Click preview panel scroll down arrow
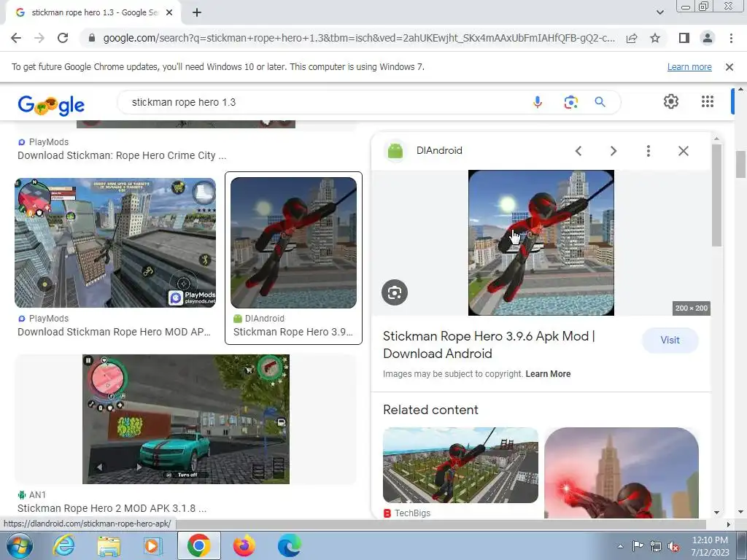Image resolution: width=747 pixels, height=560 pixels. point(716,513)
